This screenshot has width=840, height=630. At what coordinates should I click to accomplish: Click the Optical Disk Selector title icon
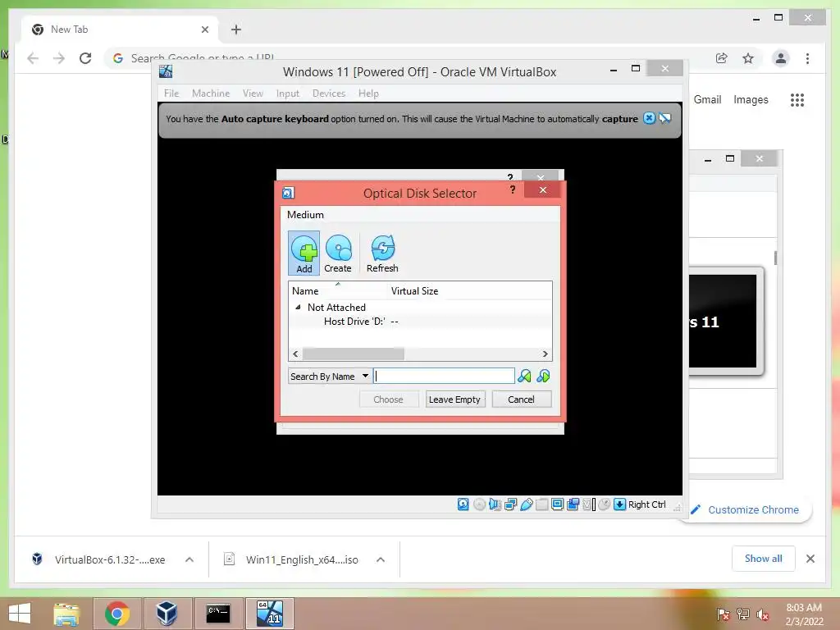point(288,193)
